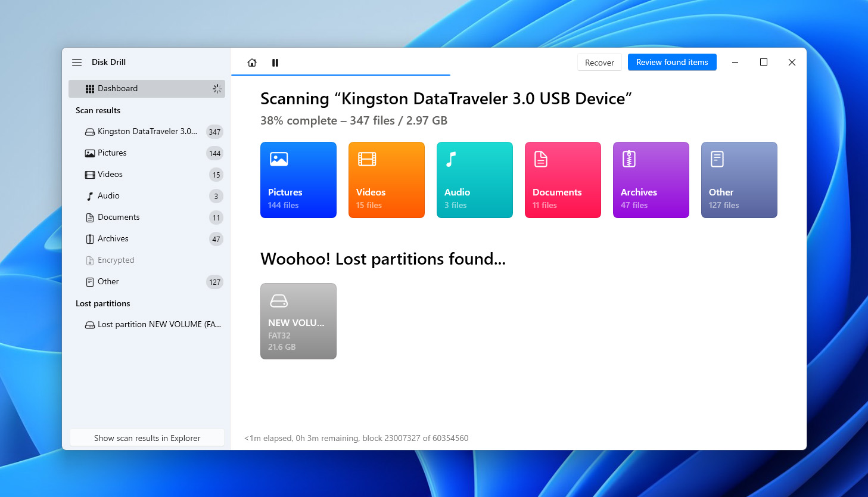Open the hamburger menu beside Disk Drill
Screen dimensions: 868x497
click(x=77, y=62)
